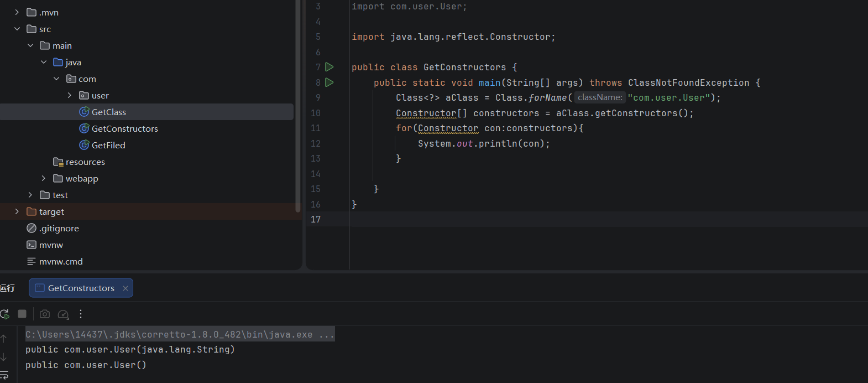Click the GetFiled class icon
Viewport: 868px width, 383px height.
(x=84, y=145)
